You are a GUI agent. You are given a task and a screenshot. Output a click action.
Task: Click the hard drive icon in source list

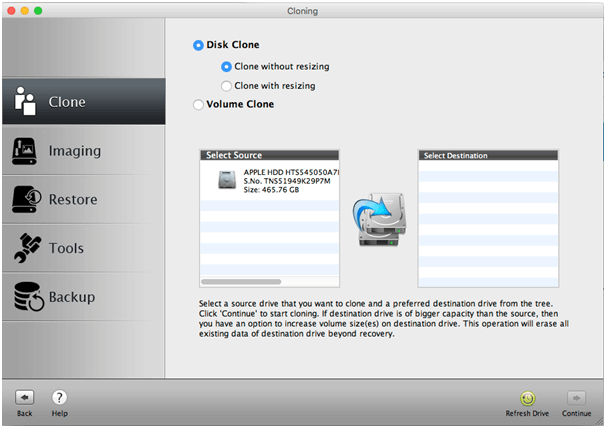pos(227,180)
